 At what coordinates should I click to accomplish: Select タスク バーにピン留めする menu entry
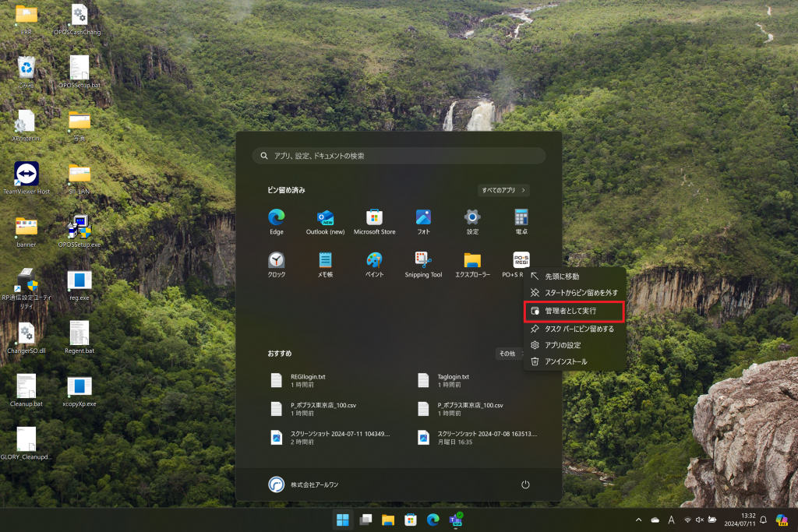point(578,329)
